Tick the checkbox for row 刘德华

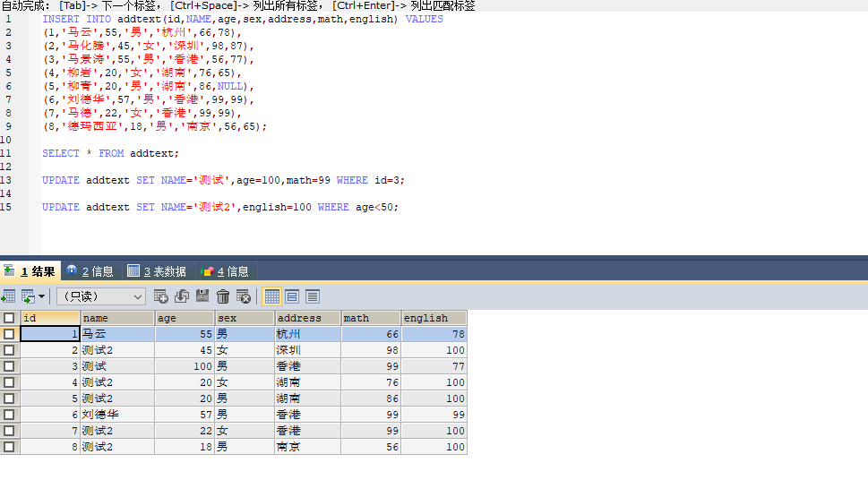(x=9, y=415)
